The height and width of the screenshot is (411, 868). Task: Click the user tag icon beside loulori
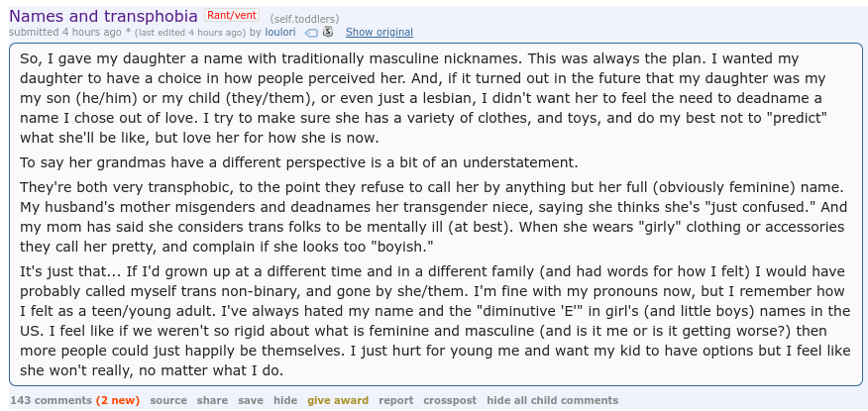[x=311, y=33]
